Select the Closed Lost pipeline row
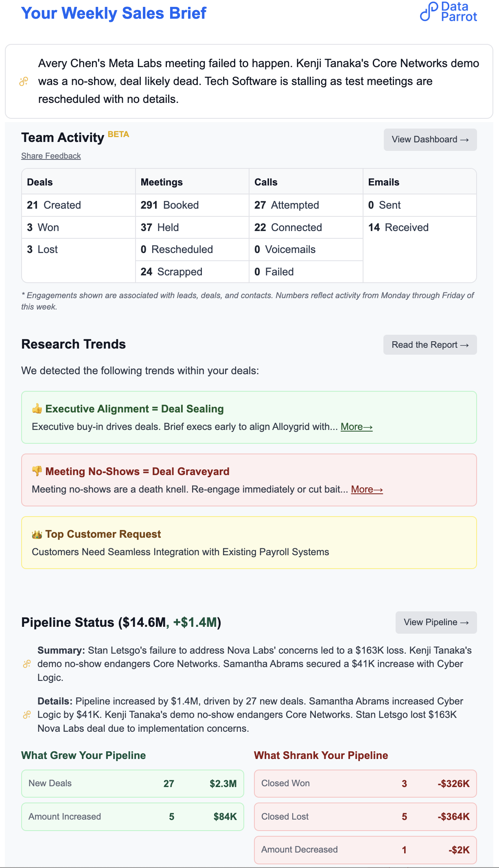499x868 pixels. coord(365,817)
